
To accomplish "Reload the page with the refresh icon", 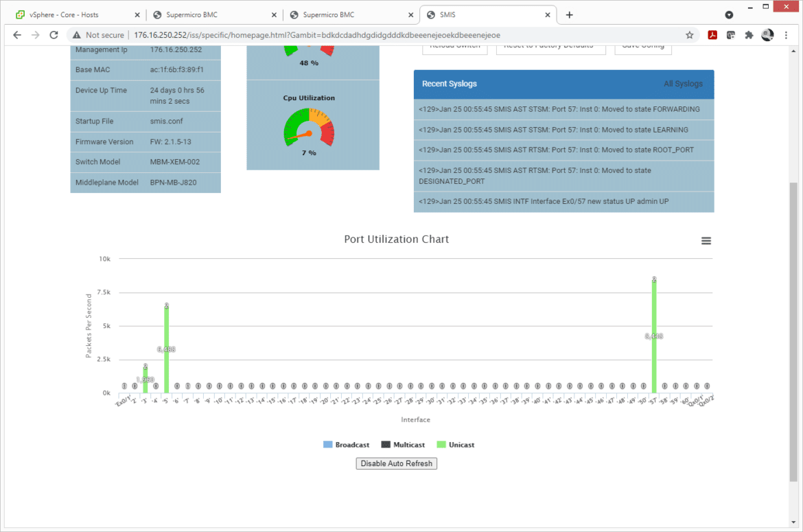I will pyautogui.click(x=54, y=35).
